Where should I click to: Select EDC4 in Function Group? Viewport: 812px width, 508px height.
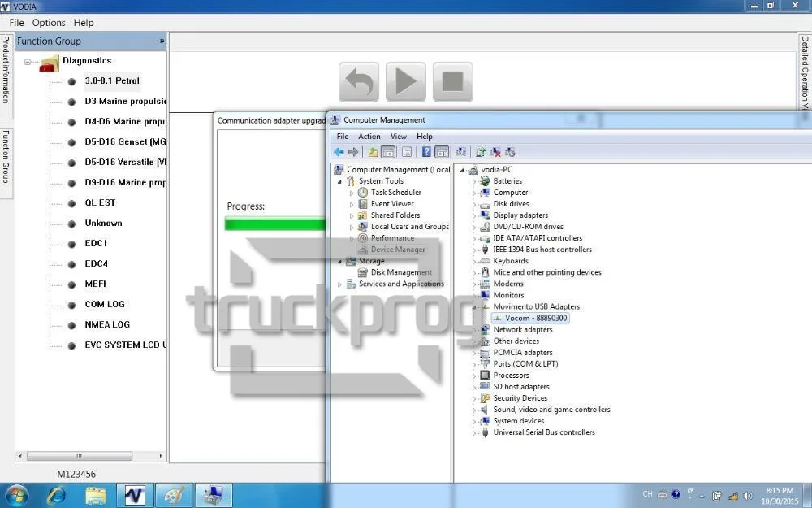pos(97,263)
